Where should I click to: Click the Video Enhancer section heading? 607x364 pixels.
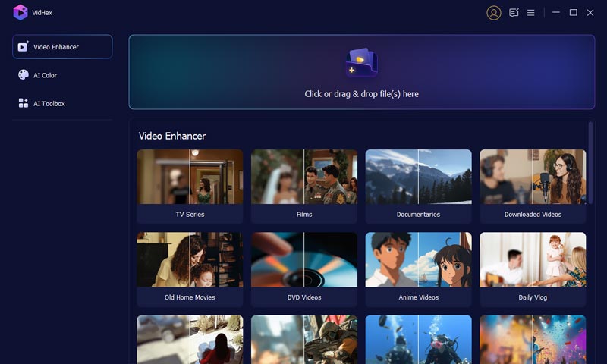pyautogui.click(x=172, y=136)
